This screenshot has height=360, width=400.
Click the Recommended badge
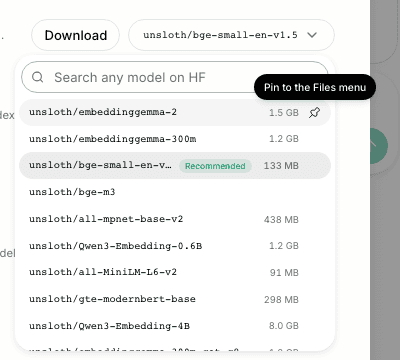coord(215,166)
